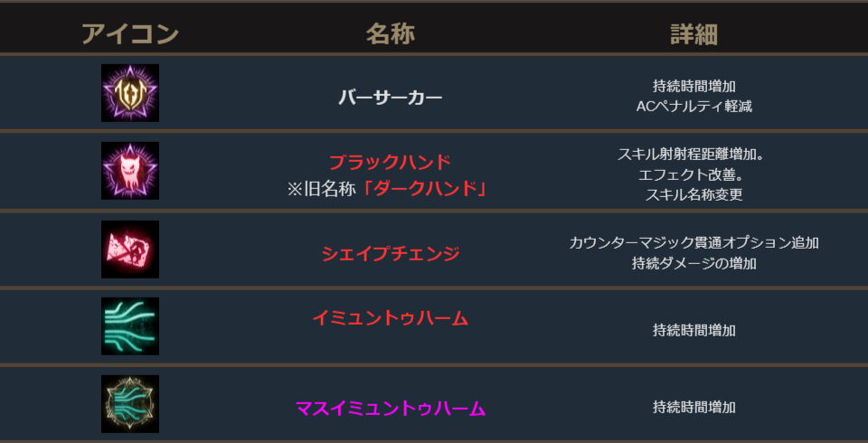Viewport: 868px width, 443px height.
Task: Click 持続時間増加 in the マスイミュントゥハーム row
Action: pos(693,408)
